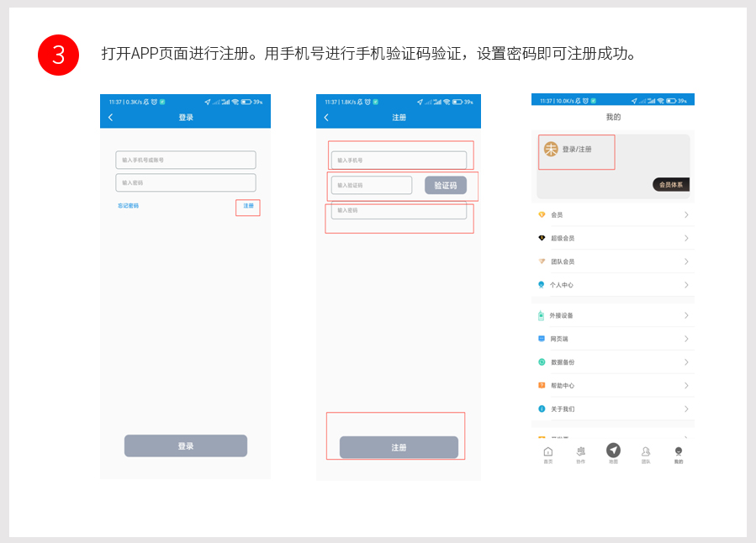Tap back arrow on the 注册 screen

click(326, 117)
